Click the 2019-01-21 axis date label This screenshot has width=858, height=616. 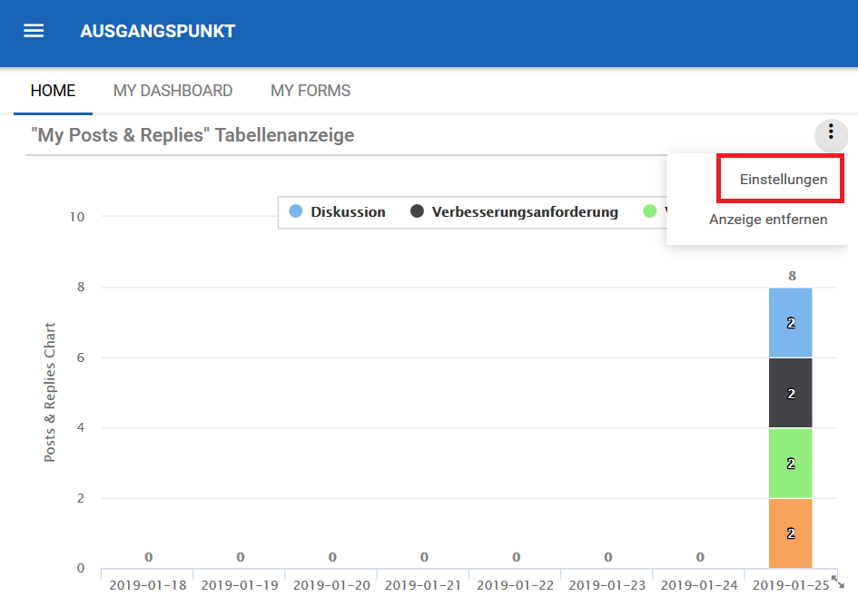pyautogui.click(x=423, y=585)
